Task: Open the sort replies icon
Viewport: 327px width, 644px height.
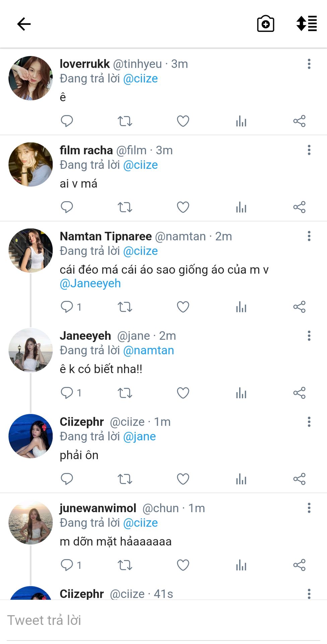Action: 306,24
